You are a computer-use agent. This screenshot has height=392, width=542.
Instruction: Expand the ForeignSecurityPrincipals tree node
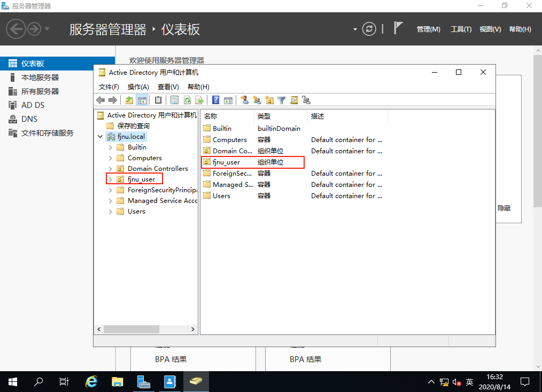[110, 190]
